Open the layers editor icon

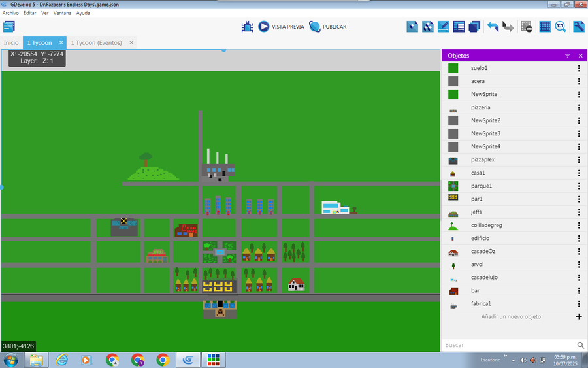click(x=474, y=27)
